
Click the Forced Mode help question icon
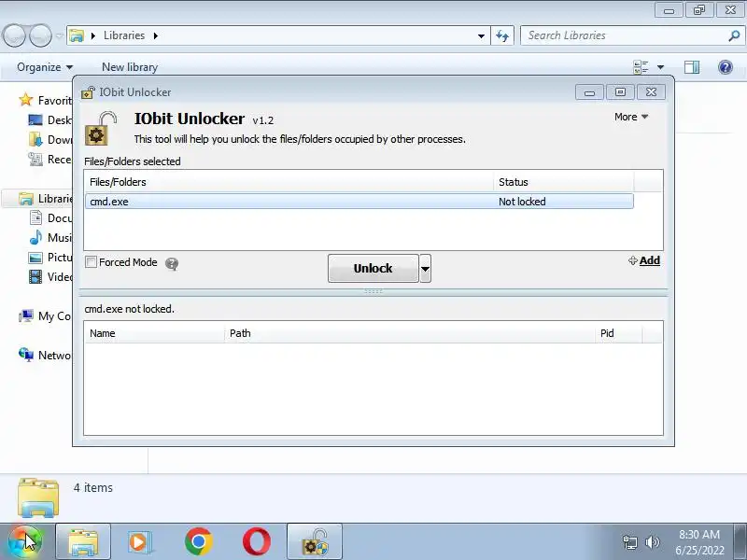coord(172,263)
